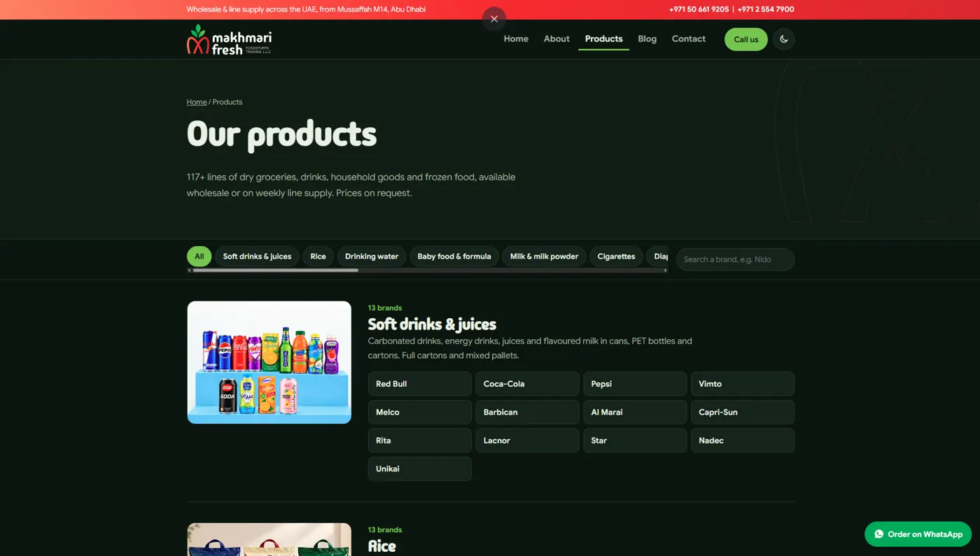Select the Capri-Sun brand

[743, 412]
